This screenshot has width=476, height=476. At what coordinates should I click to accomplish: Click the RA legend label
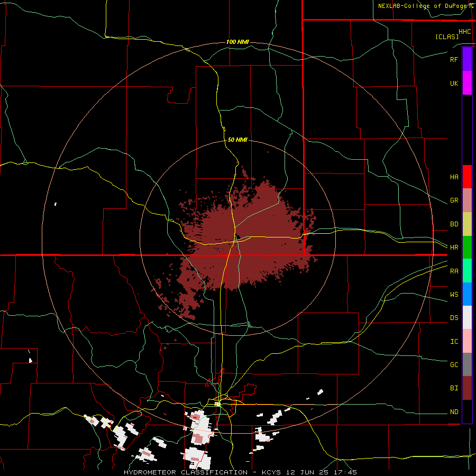tap(454, 271)
